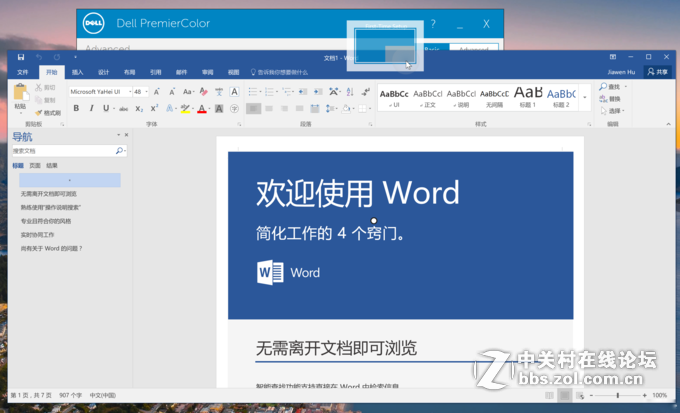Show or hide paragraph marks icon
Image resolution: width=680 pixels, height=413 pixels.
pyautogui.click(x=366, y=92)
